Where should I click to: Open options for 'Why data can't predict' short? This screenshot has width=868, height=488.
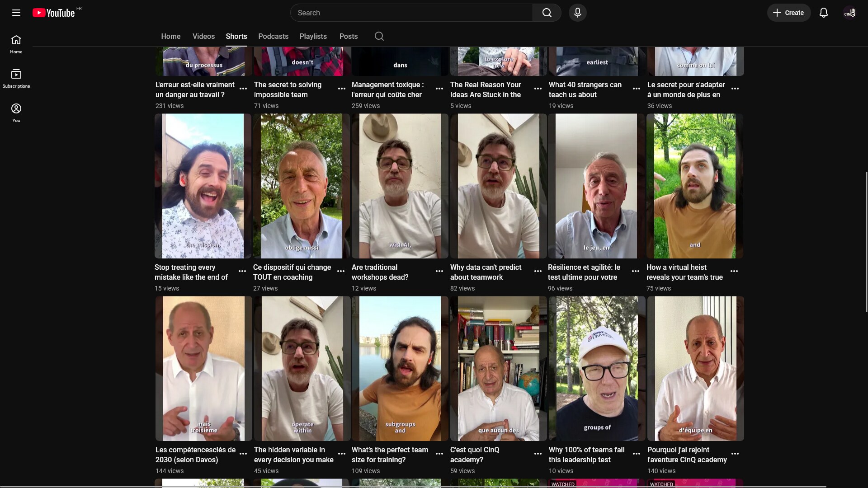coord(538,271)
